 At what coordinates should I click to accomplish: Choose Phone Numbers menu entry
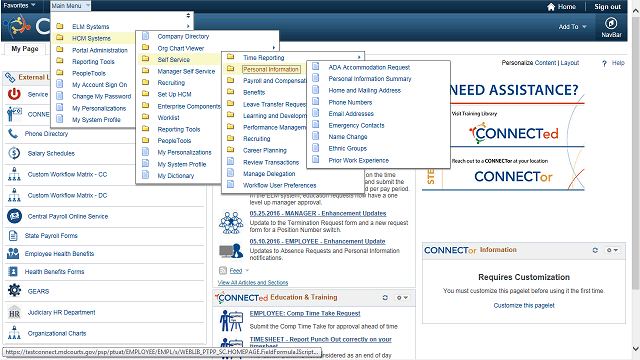350,102
